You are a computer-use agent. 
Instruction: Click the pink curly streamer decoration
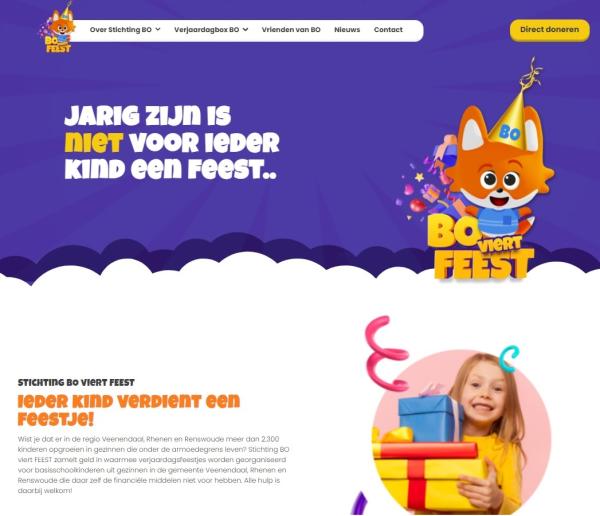[385, 353]
